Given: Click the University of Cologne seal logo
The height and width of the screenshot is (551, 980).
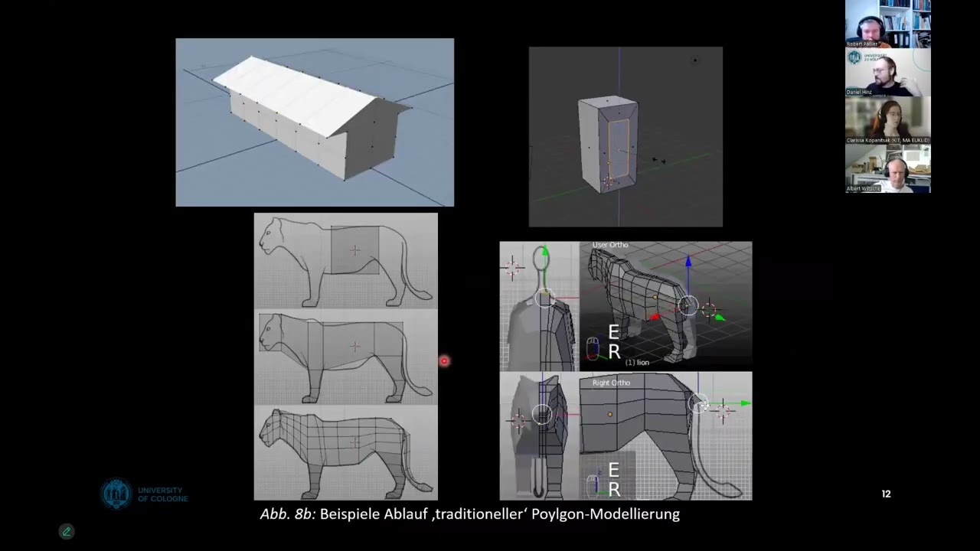Looking at the screenshot, I should pos(117,494).
